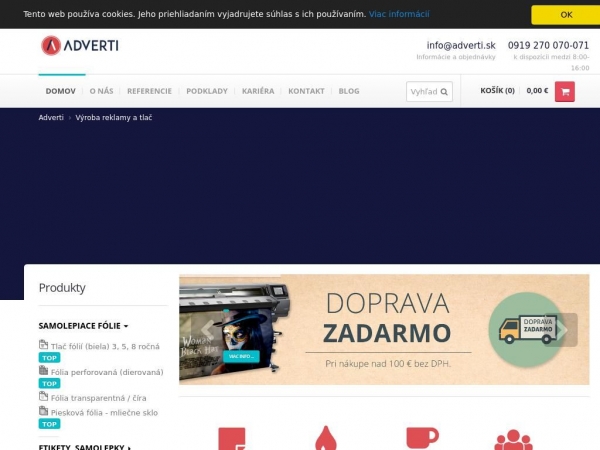
Task: Click the 0,00 € cart total
Action: [x=537, y=91]
